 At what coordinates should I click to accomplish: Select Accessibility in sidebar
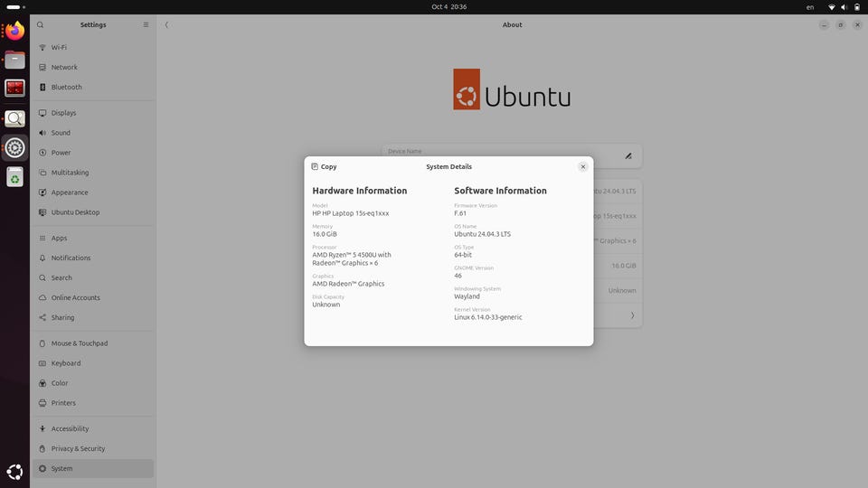pyautogui.click(x=93, y=428)
